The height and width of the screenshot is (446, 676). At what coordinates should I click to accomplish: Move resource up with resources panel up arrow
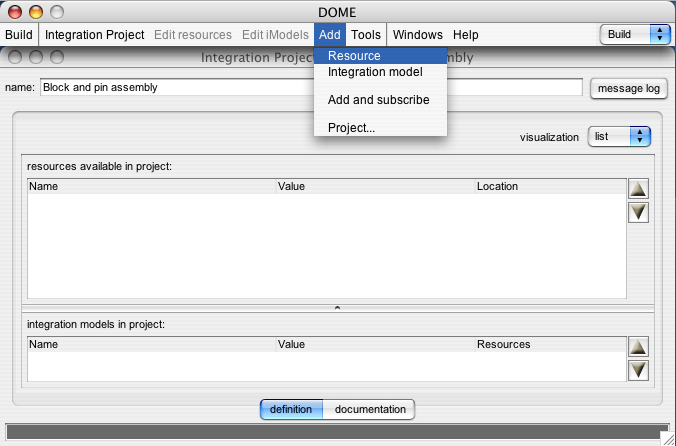point(638,189)
